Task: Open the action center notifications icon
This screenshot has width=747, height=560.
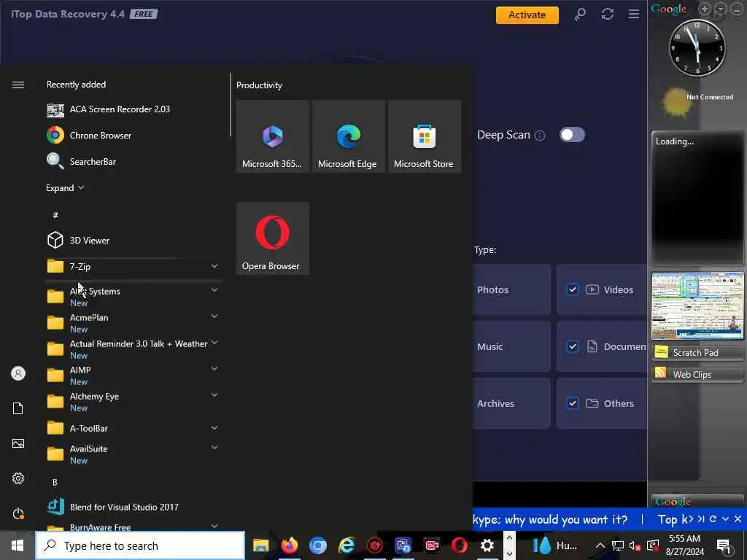Action: (724, 545)
